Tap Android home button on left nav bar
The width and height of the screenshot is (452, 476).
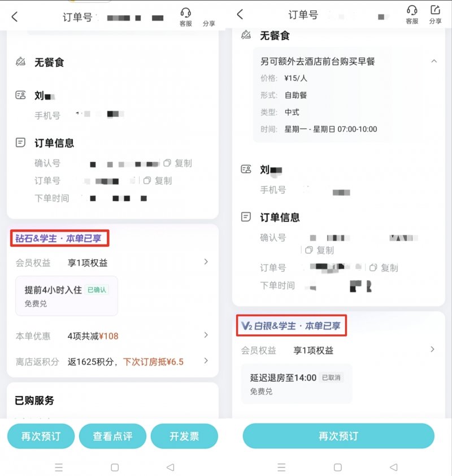click(115, 468)
